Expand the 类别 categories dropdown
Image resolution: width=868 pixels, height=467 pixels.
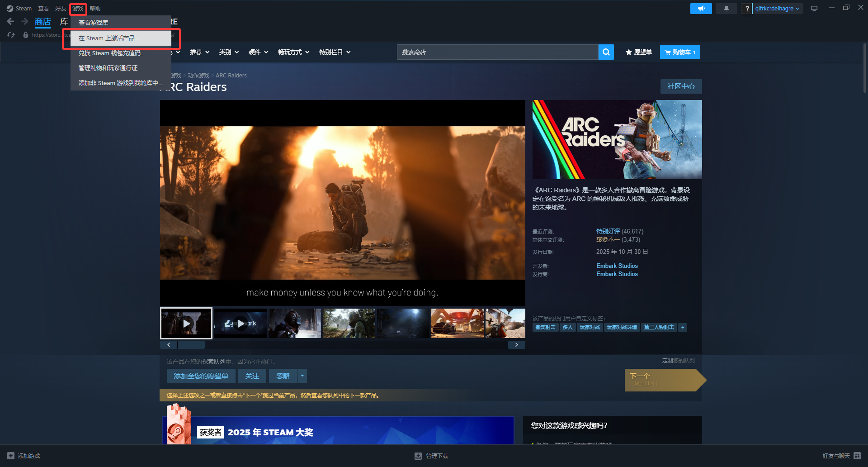[229, 52]
